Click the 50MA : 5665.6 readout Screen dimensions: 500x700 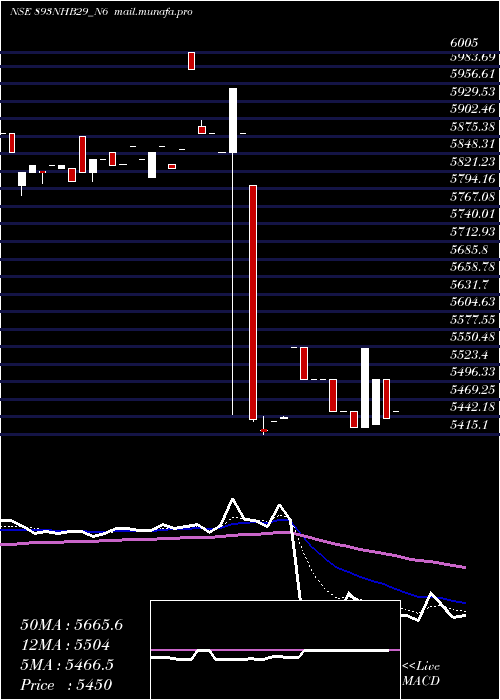click(71, 625)
